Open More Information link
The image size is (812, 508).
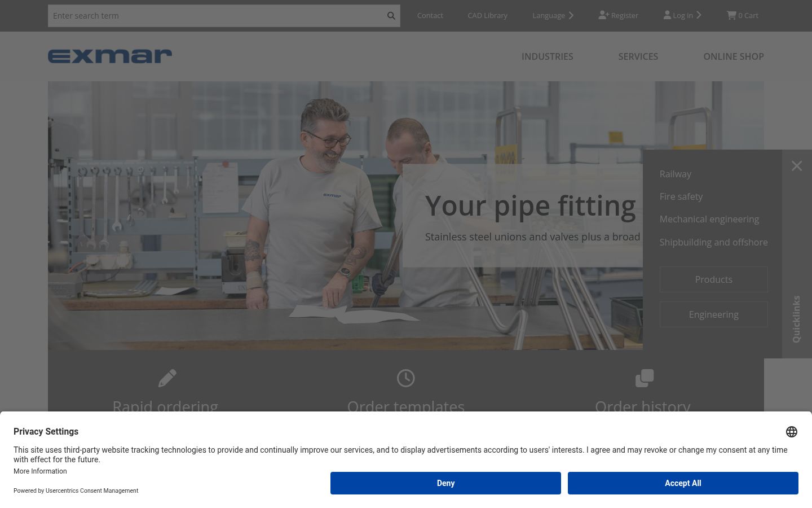pyautogui.click(x=40, y=471)
